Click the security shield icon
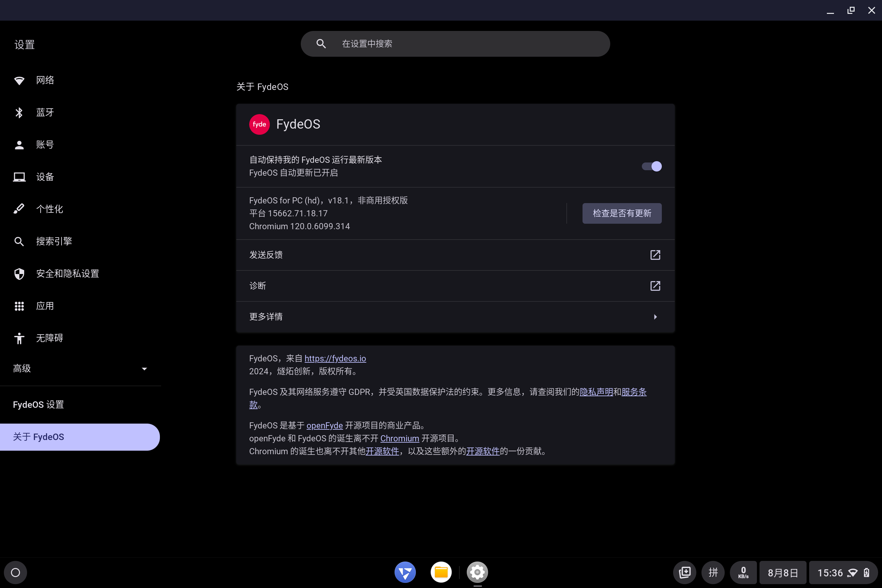 pos(19,274)
